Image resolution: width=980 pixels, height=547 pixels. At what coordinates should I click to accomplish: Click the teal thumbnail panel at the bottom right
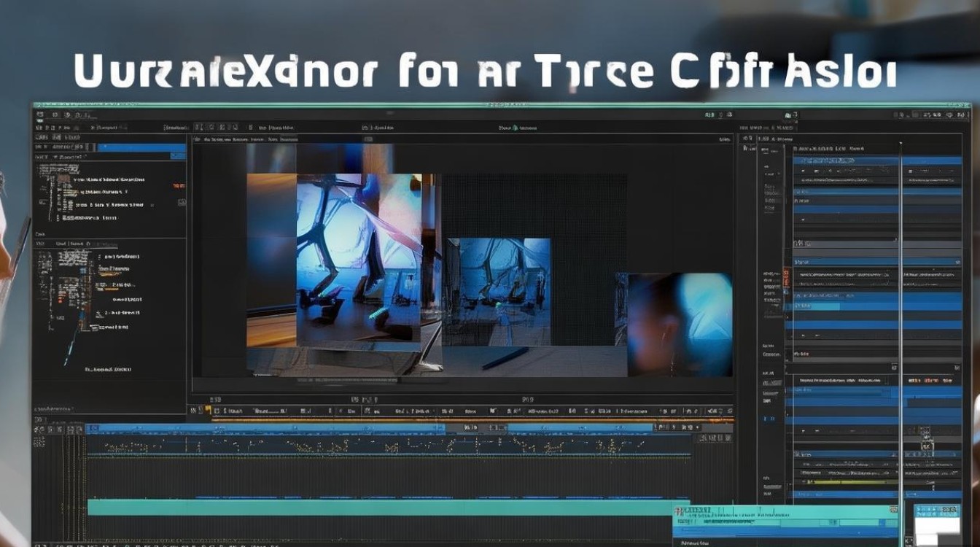pos(785,523)
